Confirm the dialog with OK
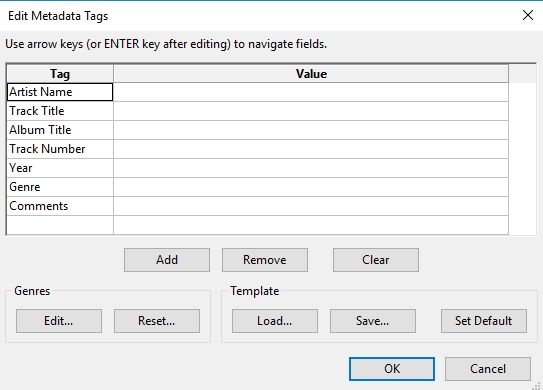The width and height of the screenshot is (543, 390). pos(392,369)
